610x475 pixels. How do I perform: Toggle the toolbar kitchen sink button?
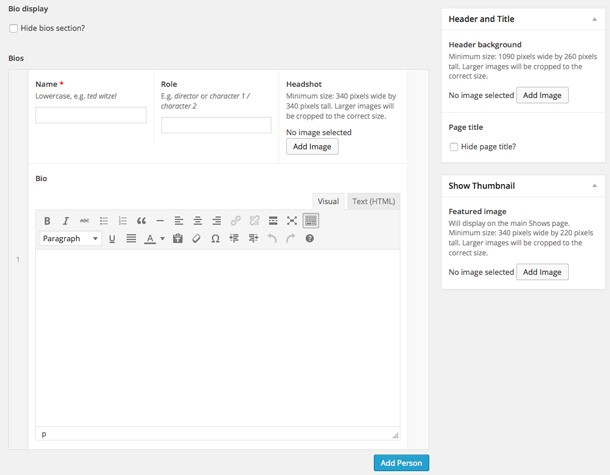tap(311, 221)
